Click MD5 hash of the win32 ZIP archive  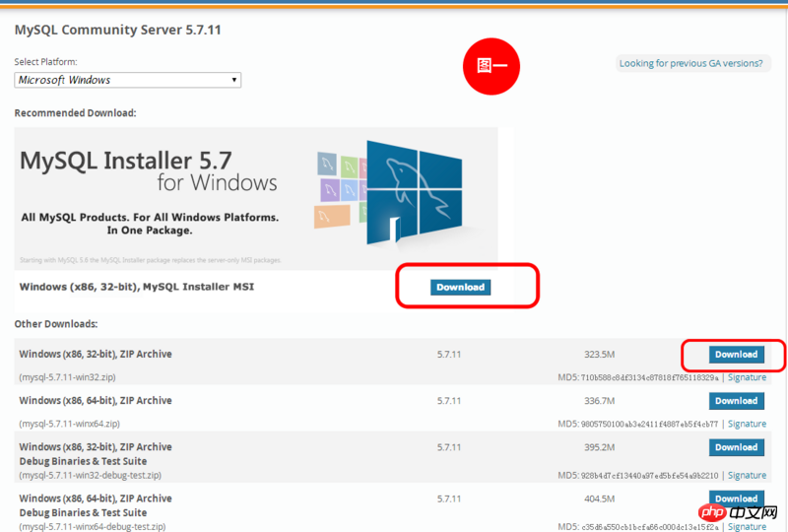click(x=649, y=377)
